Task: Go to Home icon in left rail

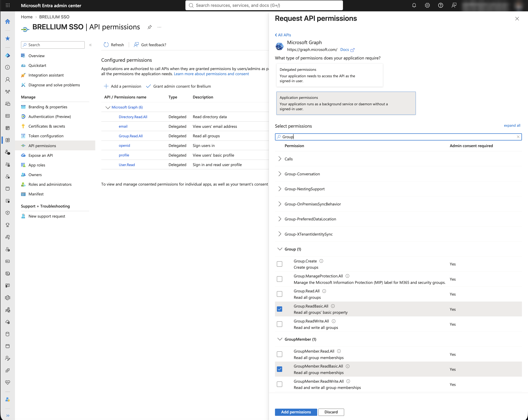Action: (8, 22)
